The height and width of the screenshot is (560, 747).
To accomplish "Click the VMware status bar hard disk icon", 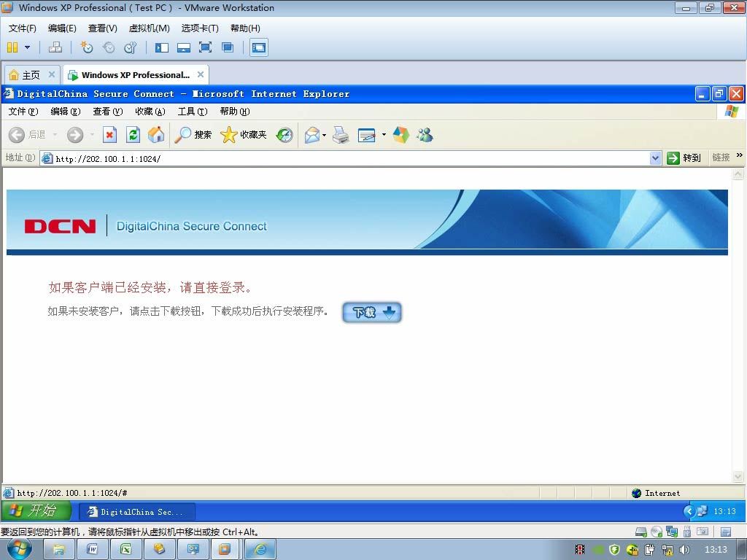I will point(641,532).
